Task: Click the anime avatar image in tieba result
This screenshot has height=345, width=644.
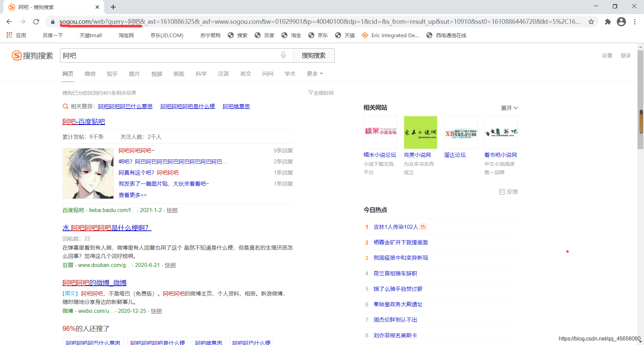Action: tap(88, 174)
